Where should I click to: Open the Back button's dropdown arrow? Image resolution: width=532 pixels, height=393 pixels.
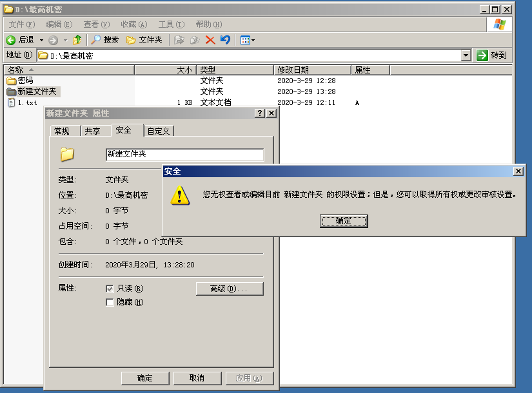tap(41, 39)
